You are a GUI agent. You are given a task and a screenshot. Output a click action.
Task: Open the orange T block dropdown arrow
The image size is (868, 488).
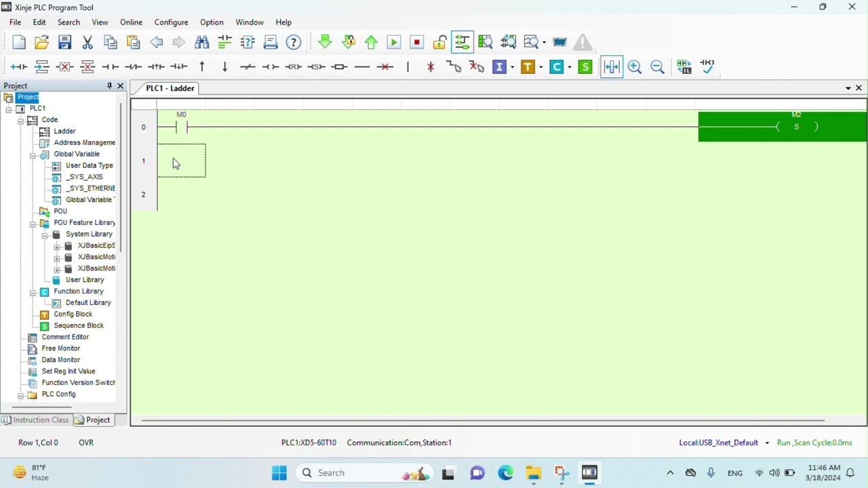(x=540, y=66)
